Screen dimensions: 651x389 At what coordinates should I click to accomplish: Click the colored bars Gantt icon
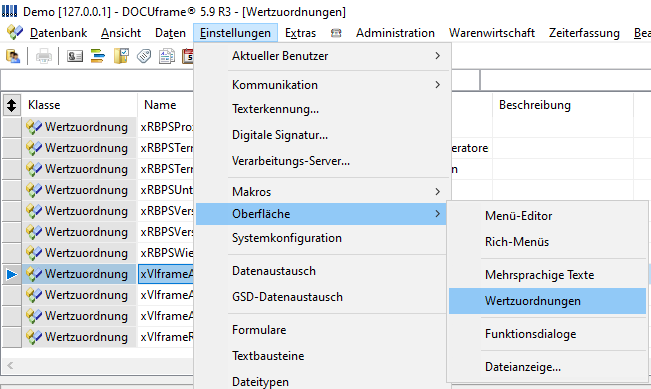tap(98, 56)
